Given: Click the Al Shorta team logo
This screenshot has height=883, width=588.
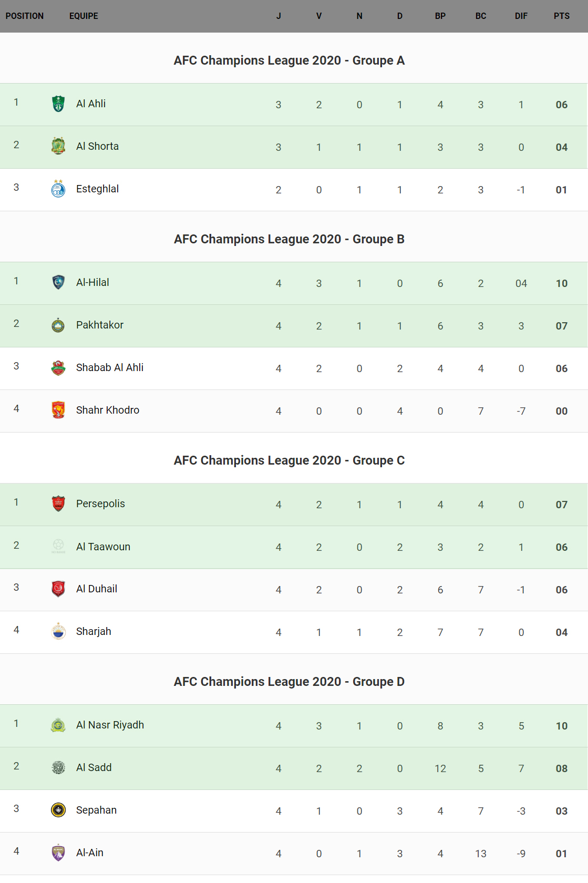Looking at the screenshot, I should [58, 146].
